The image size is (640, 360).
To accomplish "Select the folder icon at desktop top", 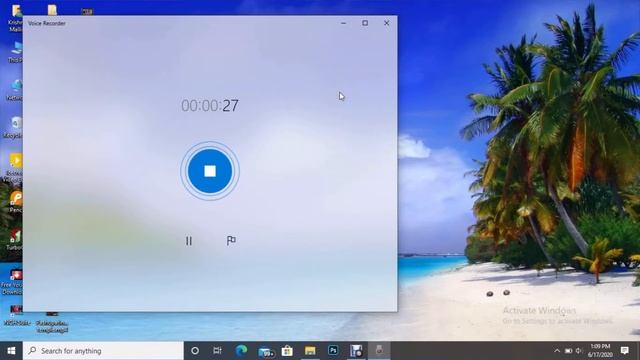I will tap(52, 10).
